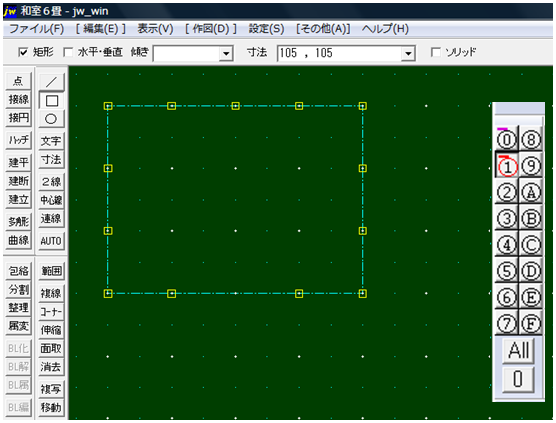This screenshot has height=423, width=556.
Task: Select the 建立 tool button
Action: coord(18,199)
